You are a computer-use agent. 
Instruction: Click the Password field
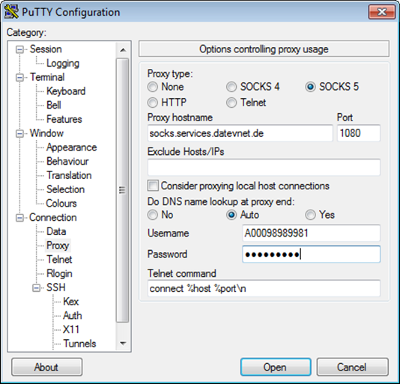311,254
